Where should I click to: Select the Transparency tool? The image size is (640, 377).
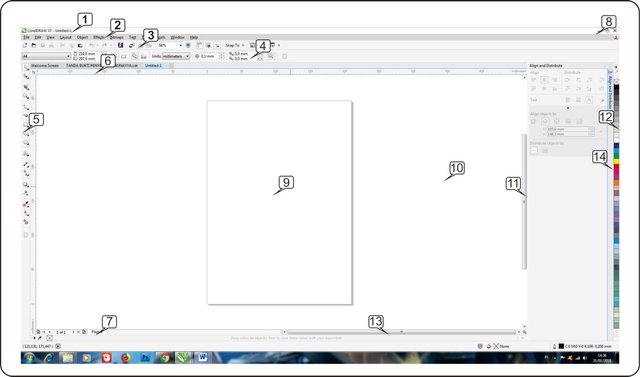[26, 193]
